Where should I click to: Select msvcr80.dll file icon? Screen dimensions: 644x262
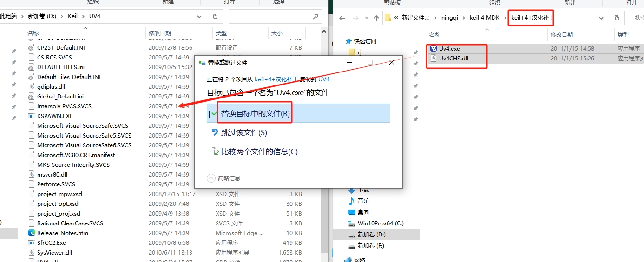click(x=31, y=174)
